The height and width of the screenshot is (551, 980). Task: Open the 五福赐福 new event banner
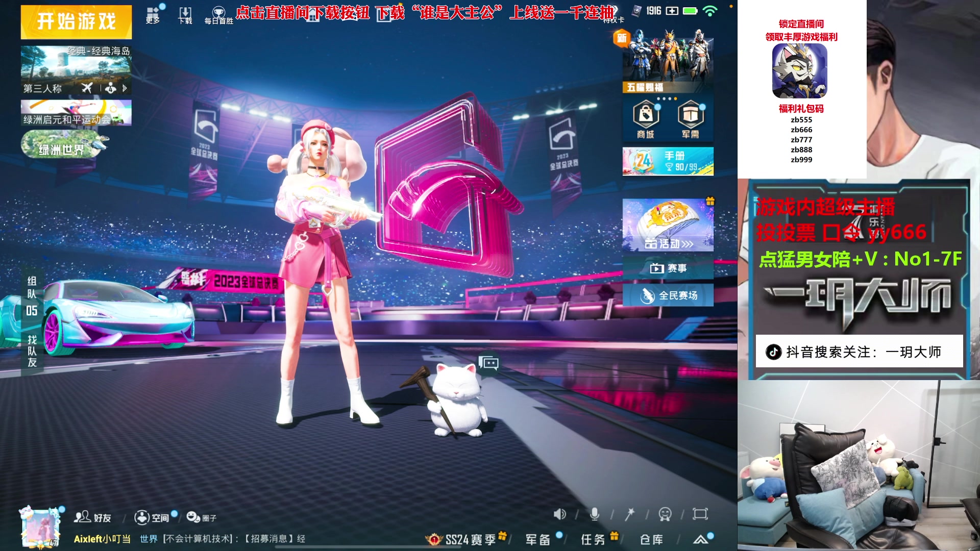668,61
